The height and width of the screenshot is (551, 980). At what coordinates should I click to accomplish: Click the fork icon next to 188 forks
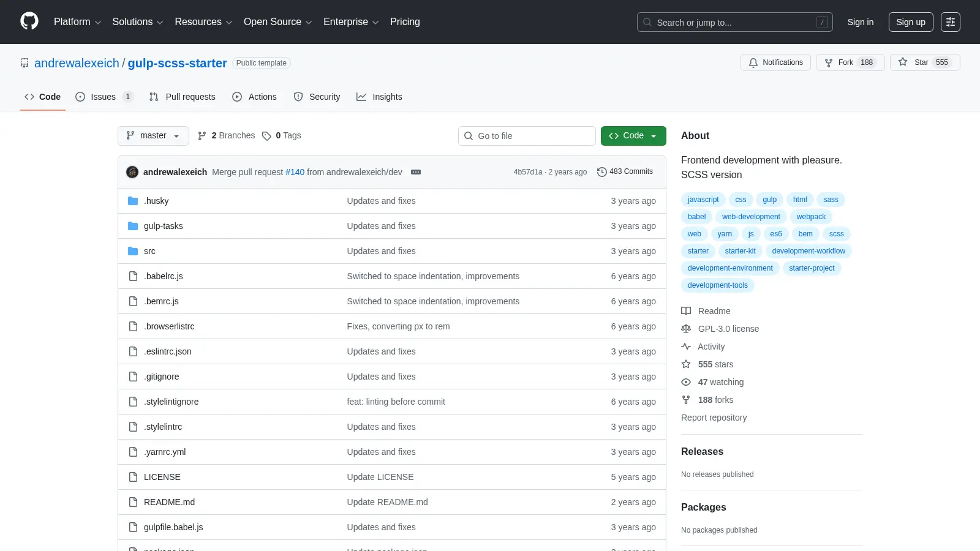686,400
